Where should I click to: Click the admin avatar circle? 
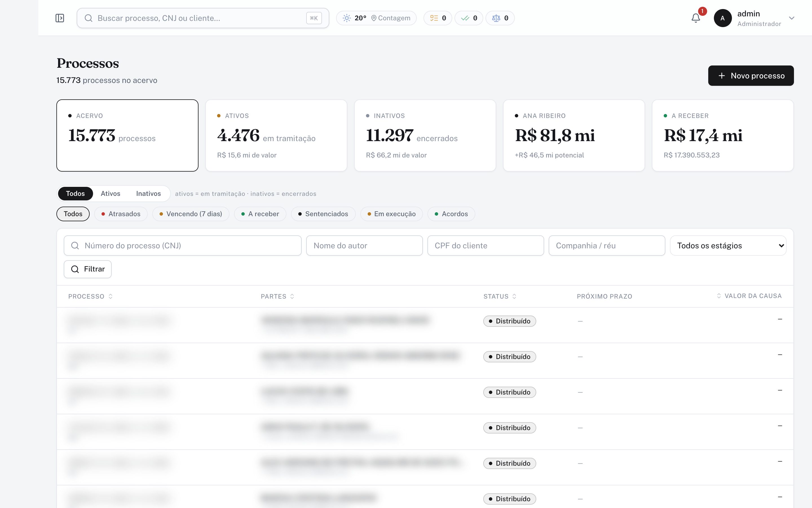[x=722, y=18]
